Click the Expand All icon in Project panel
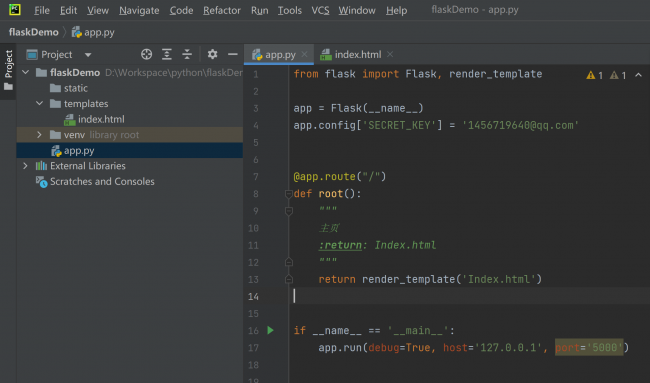Image resolution: width=650 pixels, height=383 pixels. 167,54
